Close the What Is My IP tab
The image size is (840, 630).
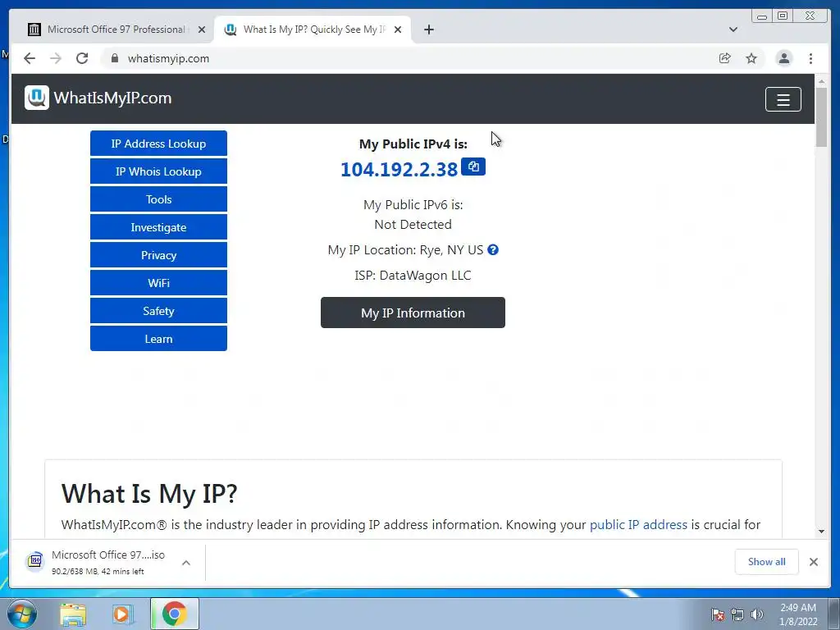(x=398, y=30)
